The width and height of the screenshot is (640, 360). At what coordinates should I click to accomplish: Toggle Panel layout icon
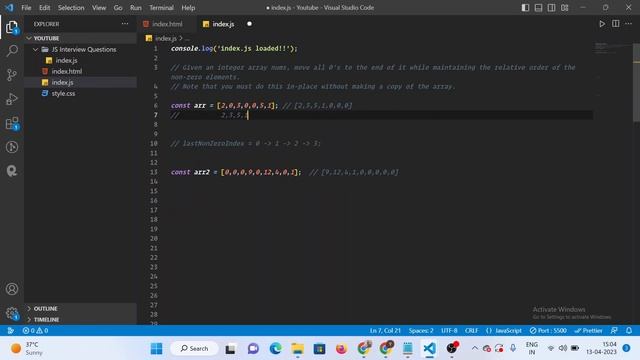[538, 8]
